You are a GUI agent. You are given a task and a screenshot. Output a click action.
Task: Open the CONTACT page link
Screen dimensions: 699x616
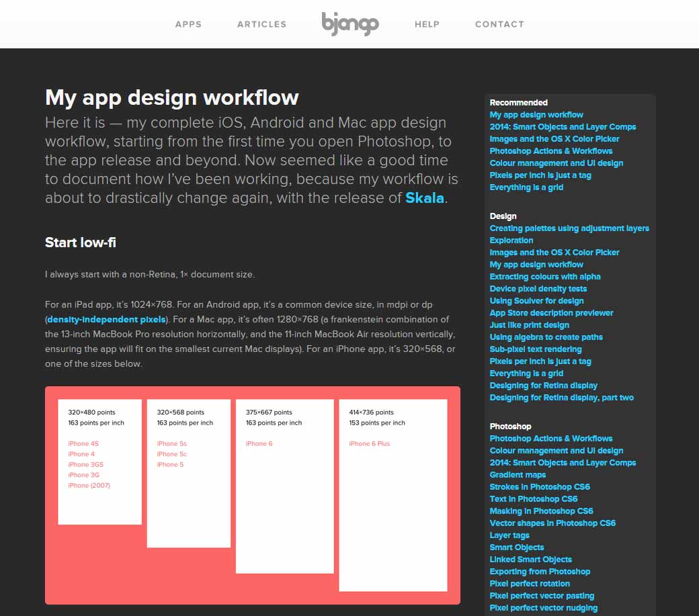tap(499, 24)
